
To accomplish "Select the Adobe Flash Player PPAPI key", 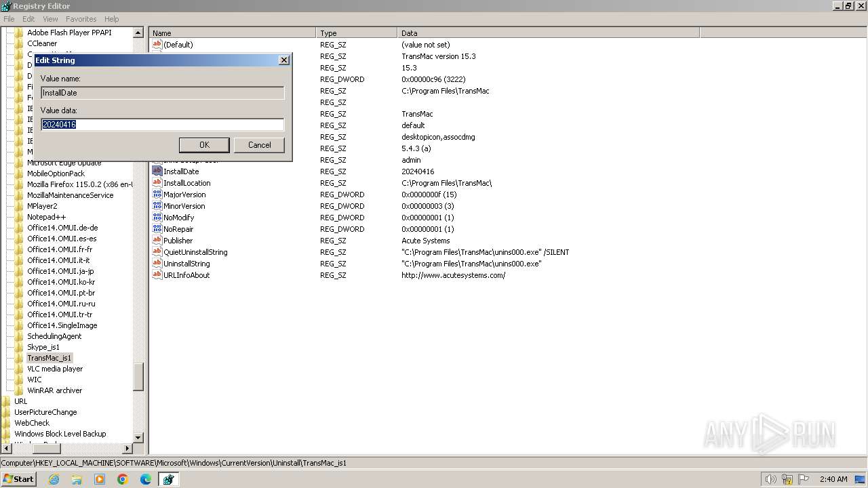I will pos(69,33).
